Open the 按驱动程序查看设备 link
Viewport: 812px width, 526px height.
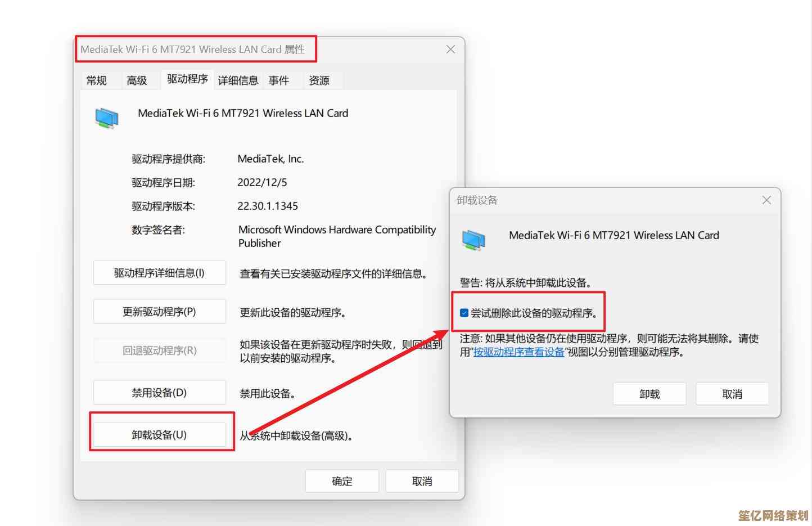(x=518, y=352)
